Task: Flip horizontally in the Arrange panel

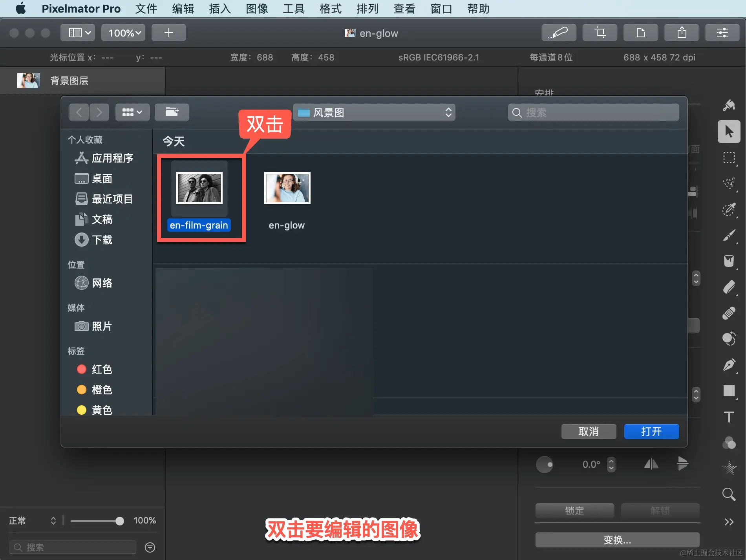Action: click(651, 464)
